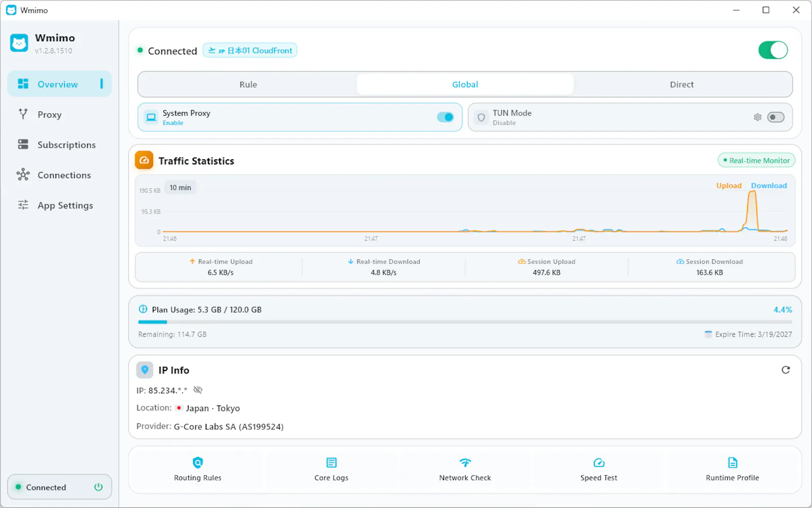
Task: Click the System Proxy laptop icon
Action: 151,117
